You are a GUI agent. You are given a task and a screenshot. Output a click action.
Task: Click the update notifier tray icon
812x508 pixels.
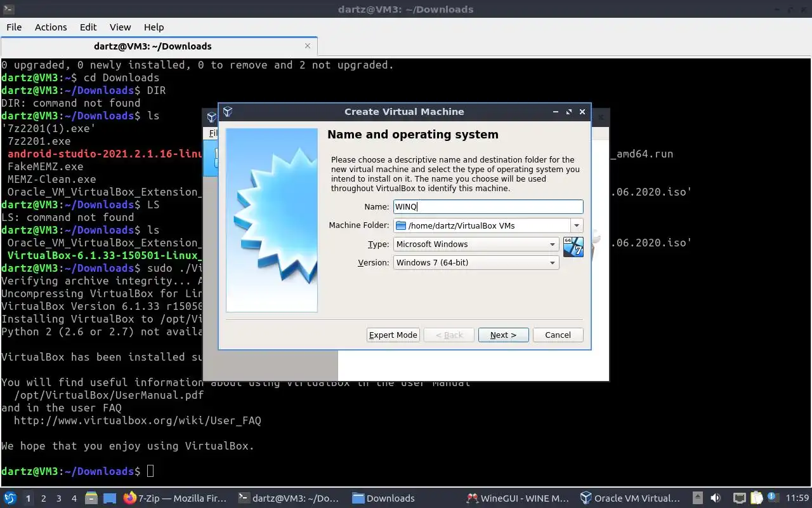point(772,497)
